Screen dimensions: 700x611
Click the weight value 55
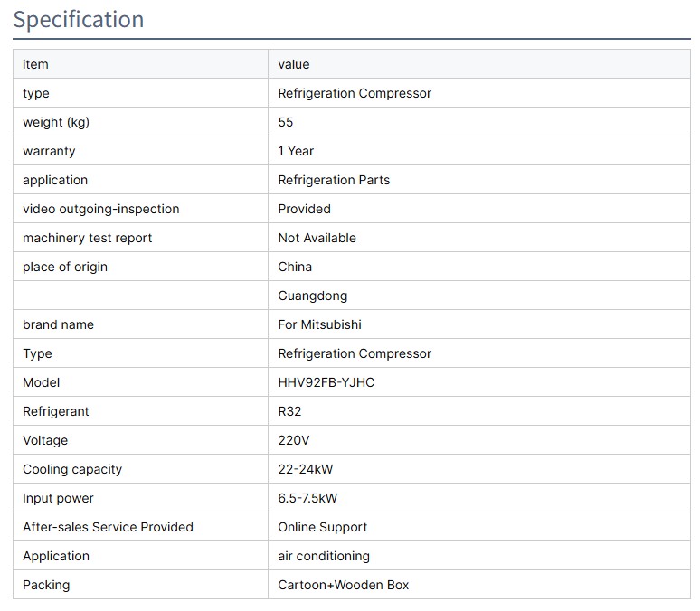tap(286, 122)
